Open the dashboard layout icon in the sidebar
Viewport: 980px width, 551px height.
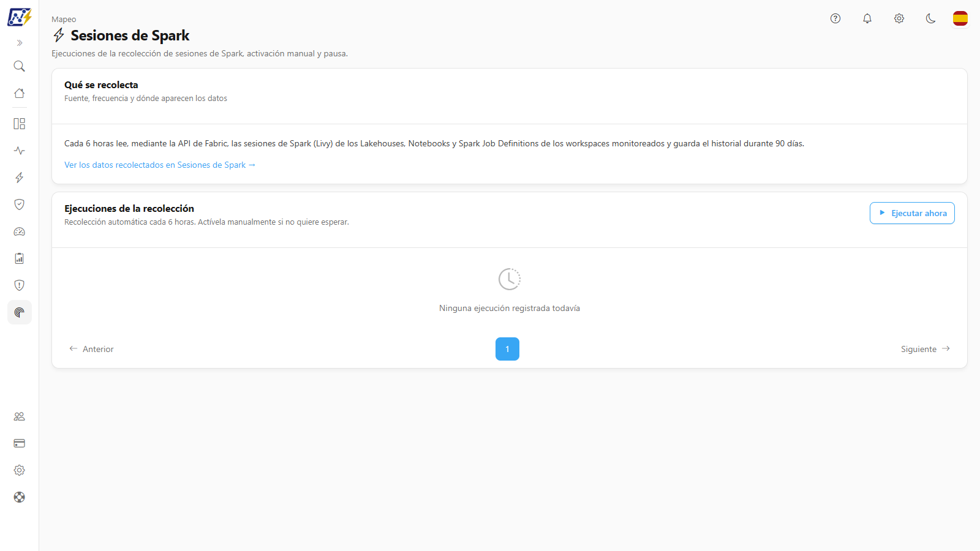point(20,124)
